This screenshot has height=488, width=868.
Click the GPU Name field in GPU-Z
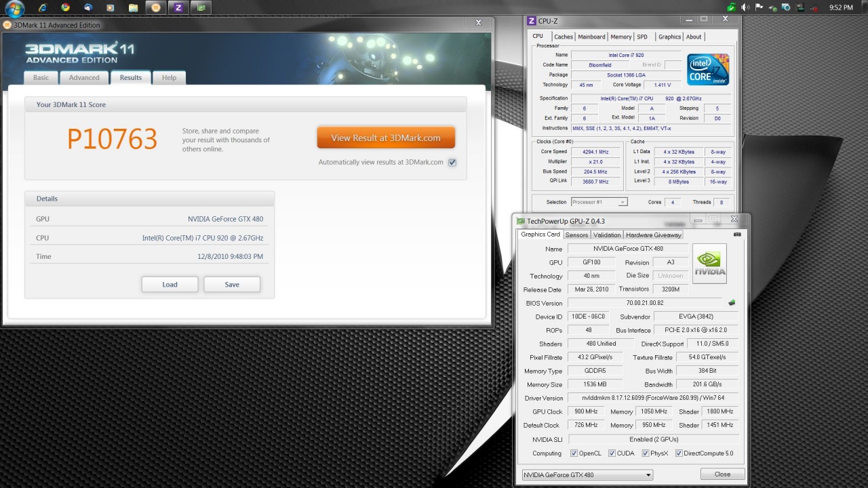(628, 249)
